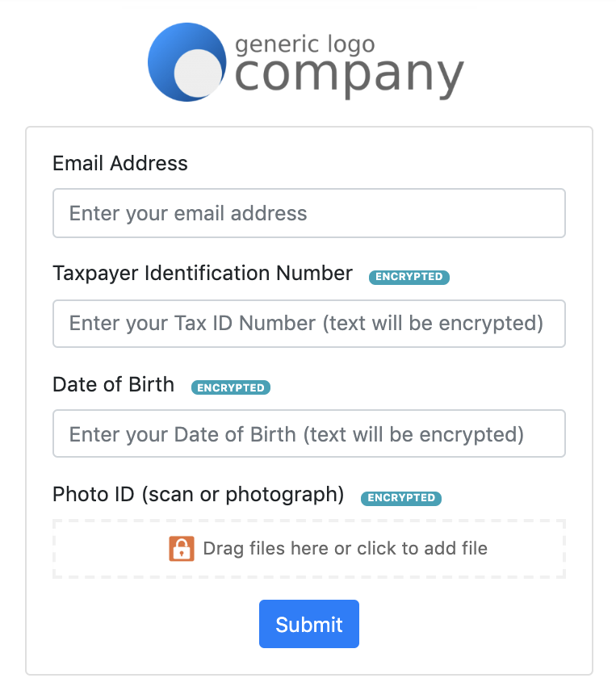Click ENCRYPTED badge beside Taxpayer Identification Number
This screenshot has width=616, height=699.
coord(409,277)
